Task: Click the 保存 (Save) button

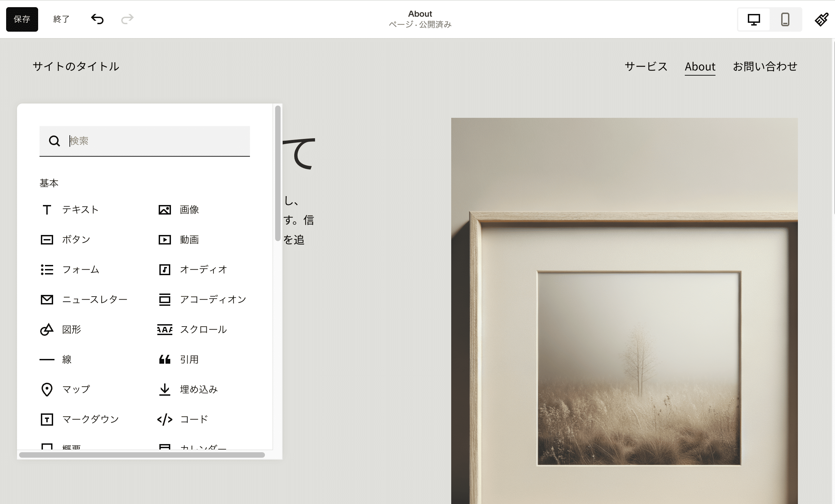Action: [x=22, y=20]
